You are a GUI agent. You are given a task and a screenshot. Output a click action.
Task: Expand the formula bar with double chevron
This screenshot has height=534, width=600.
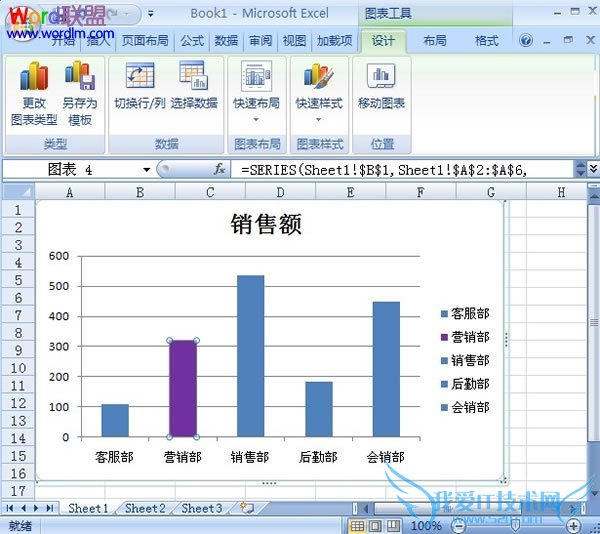pos(593,169)
